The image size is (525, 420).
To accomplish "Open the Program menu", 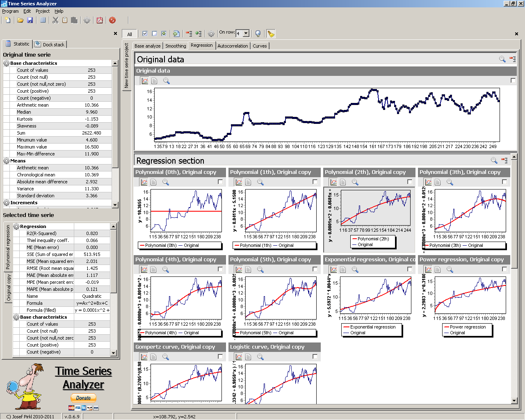I will click(x=10, y=11).
